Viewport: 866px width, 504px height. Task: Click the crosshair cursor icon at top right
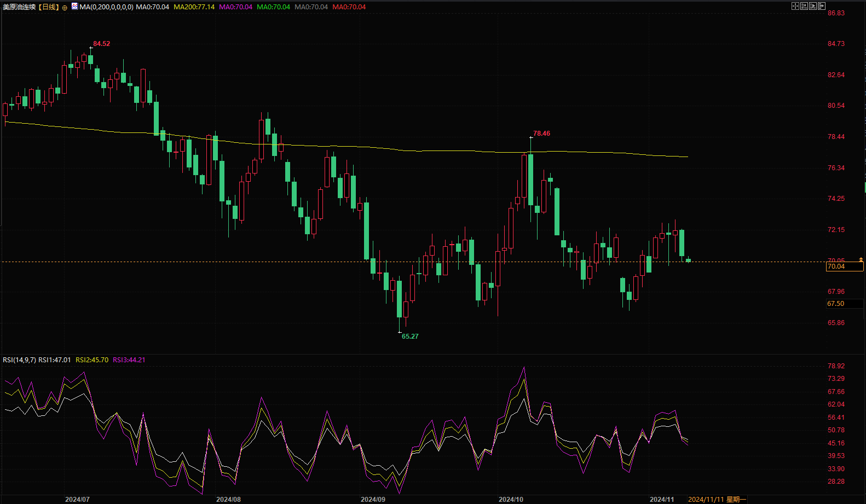coord(795,6)
